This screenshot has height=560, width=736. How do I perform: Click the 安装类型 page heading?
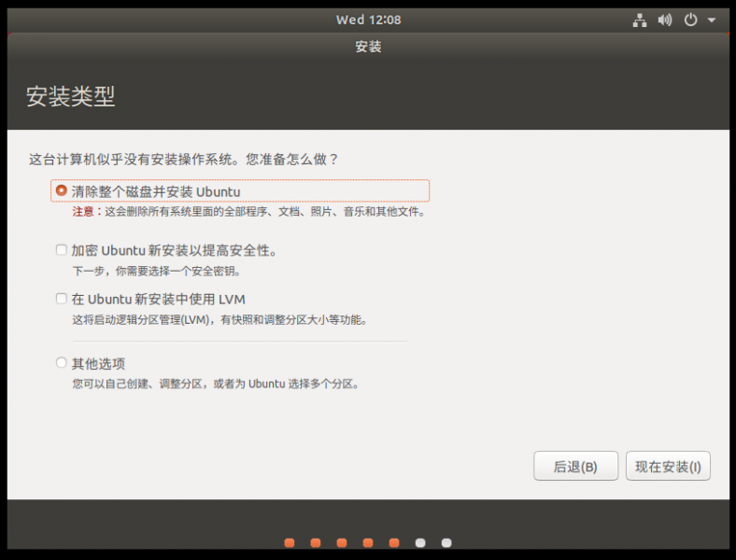pos(71,97)
